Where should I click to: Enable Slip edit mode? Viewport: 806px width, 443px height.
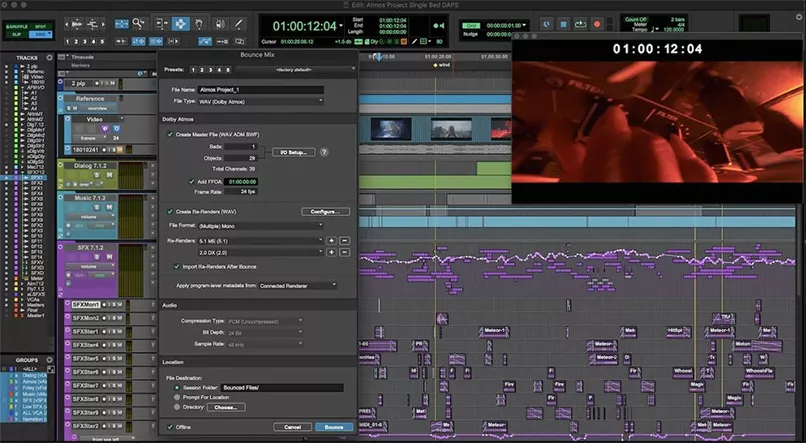[16, 34]
